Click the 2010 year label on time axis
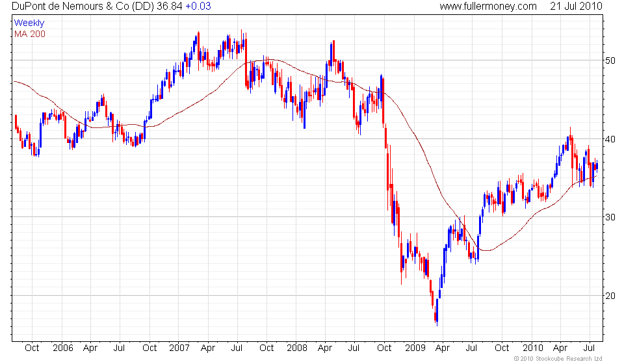637x364 pixels. click(x=532, y=348)
